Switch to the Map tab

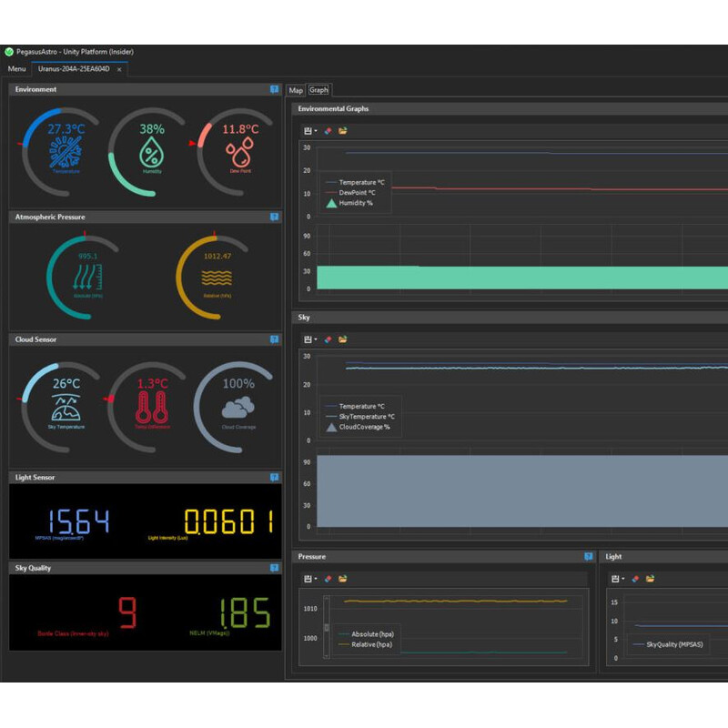[295, 90]
